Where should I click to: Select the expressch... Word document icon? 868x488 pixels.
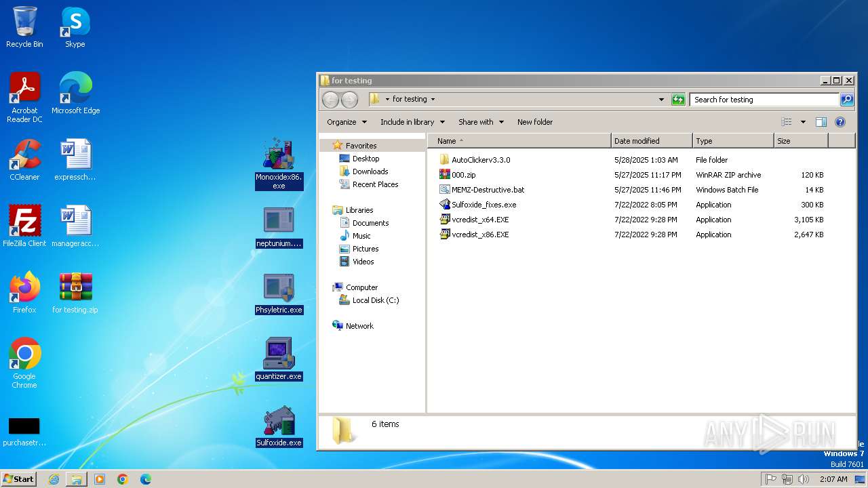[75, 160]
